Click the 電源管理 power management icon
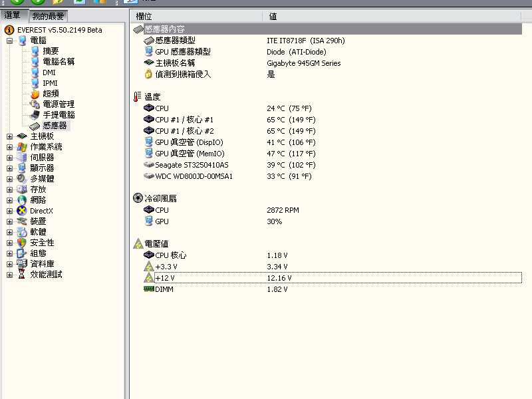 35,104
